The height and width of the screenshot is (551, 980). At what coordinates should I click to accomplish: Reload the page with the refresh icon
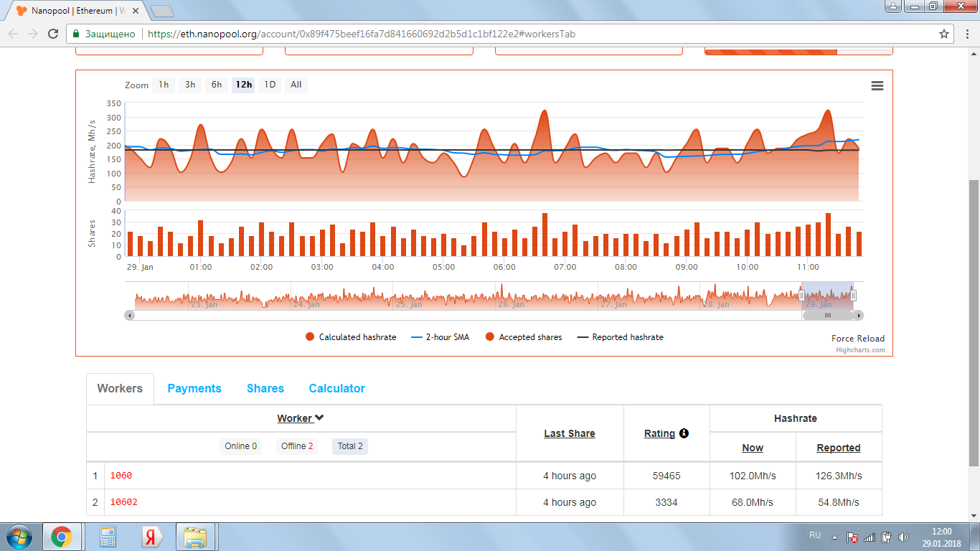tap(52, 34)
